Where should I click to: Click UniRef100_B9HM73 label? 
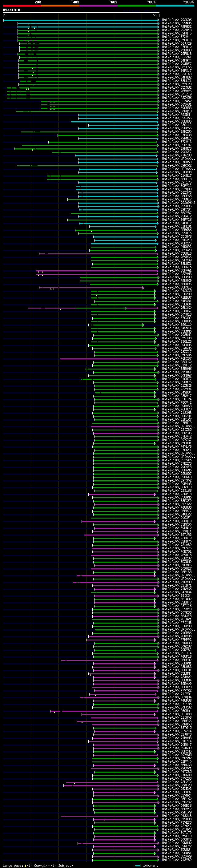coord(176,149)
